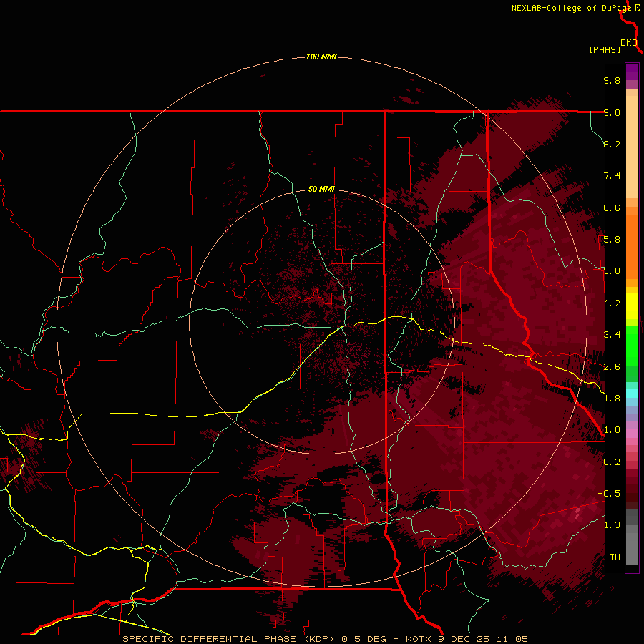Click the purple band atop the color bar
Viewport: 644px width, 644px height.
pyautogui.click(x=632, y=72)
